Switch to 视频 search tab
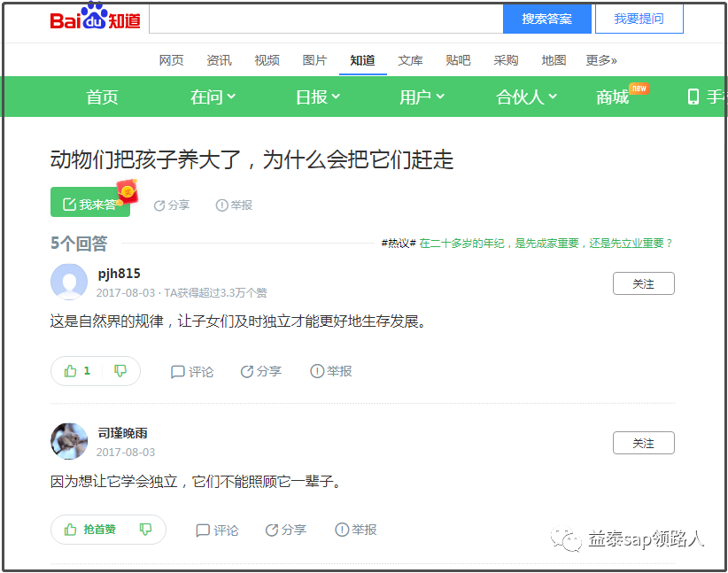The height and width of the screenshot is (573, 728). pyautogui.click(x=267, y=60)
